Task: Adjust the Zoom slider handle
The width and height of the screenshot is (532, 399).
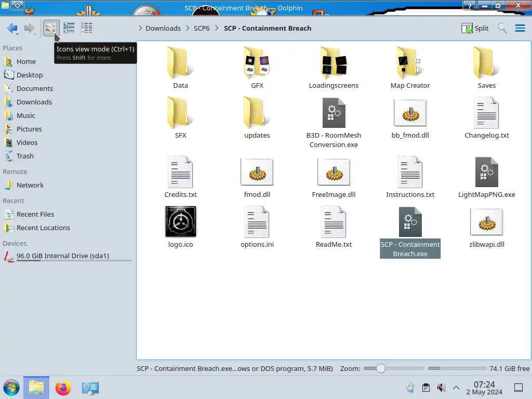Action: pos(381,368)
